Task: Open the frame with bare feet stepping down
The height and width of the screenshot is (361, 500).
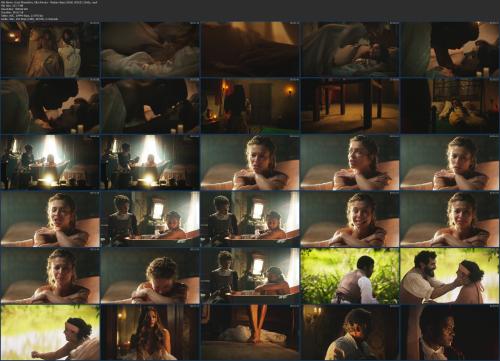Action: coord(250,332)
